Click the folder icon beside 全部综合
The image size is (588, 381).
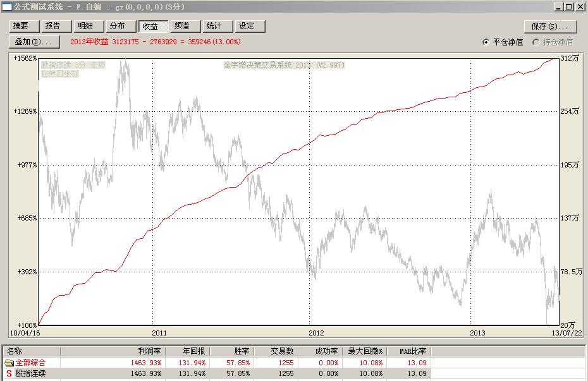(x=9, y=363)
